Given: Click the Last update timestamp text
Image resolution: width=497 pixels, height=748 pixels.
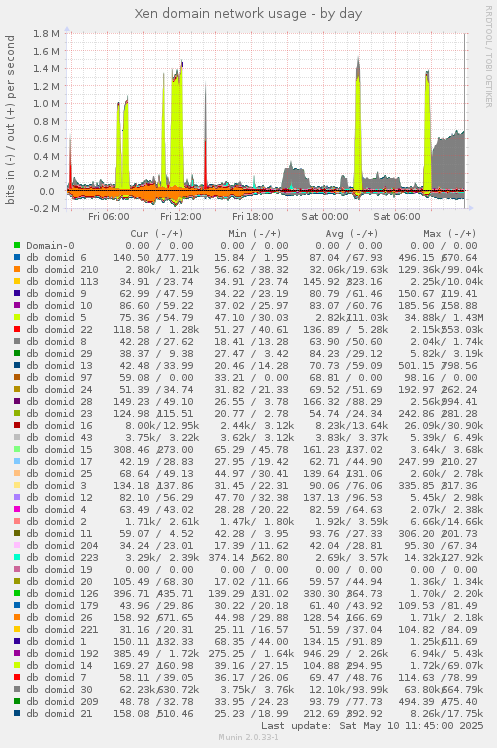Looking at the screenshot, I should (372, 726).
